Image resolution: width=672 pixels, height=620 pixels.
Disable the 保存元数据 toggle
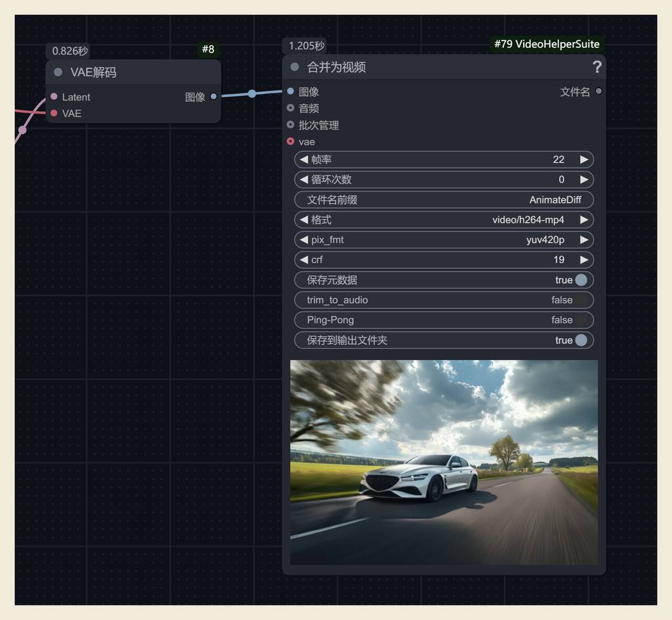(x=581, y=280)
